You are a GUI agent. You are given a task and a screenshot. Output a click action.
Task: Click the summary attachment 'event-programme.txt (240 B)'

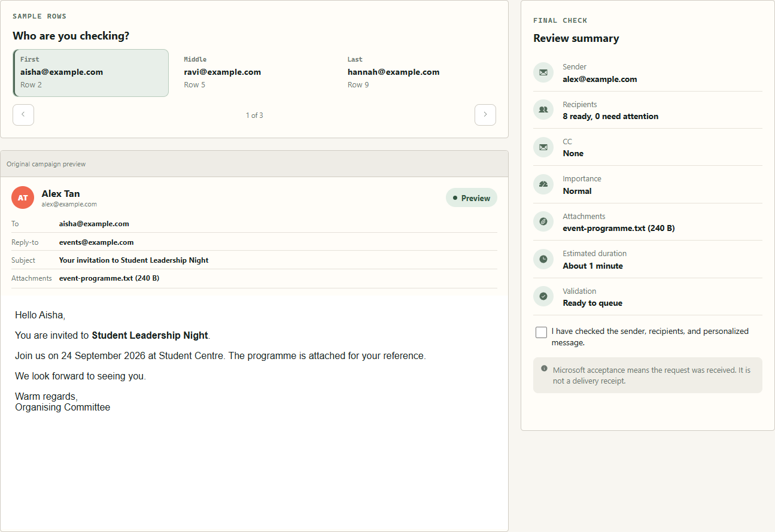coord(619,228)
